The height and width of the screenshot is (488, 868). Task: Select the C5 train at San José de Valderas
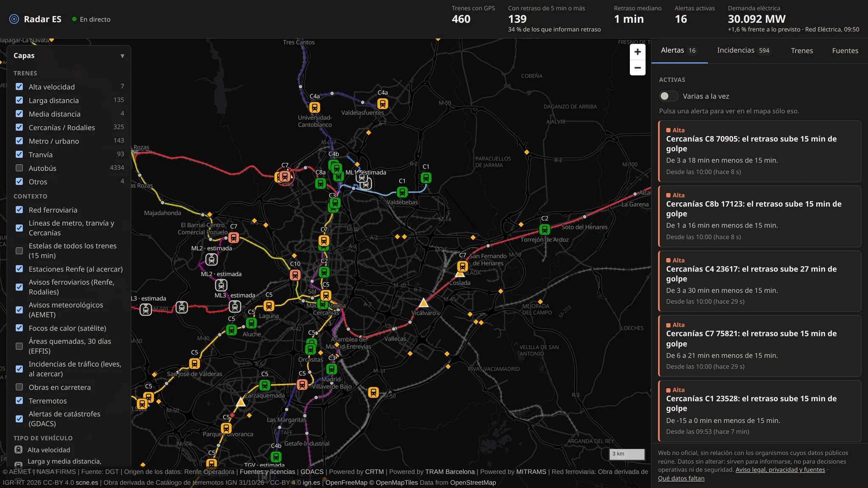point(195,363)
